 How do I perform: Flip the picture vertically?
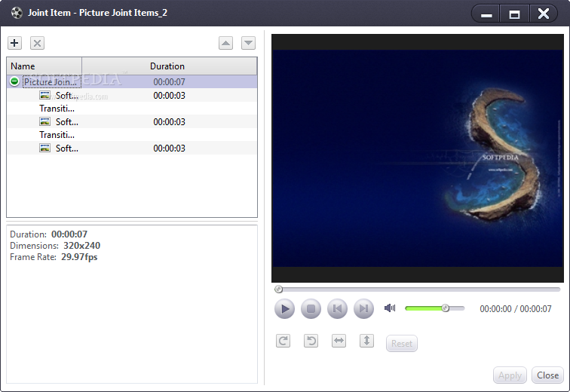366,341
